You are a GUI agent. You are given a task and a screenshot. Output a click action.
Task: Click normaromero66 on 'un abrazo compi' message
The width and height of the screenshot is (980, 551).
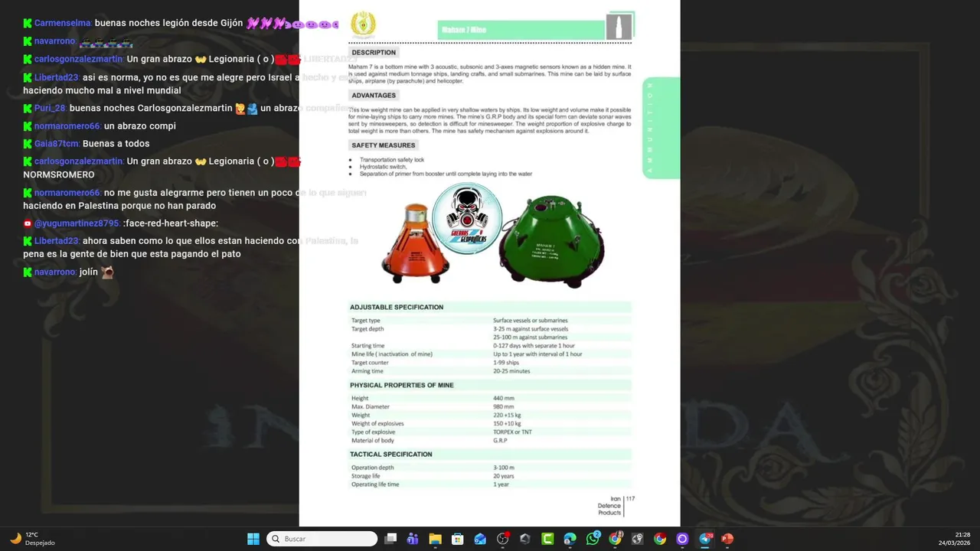tap(67, 126)
